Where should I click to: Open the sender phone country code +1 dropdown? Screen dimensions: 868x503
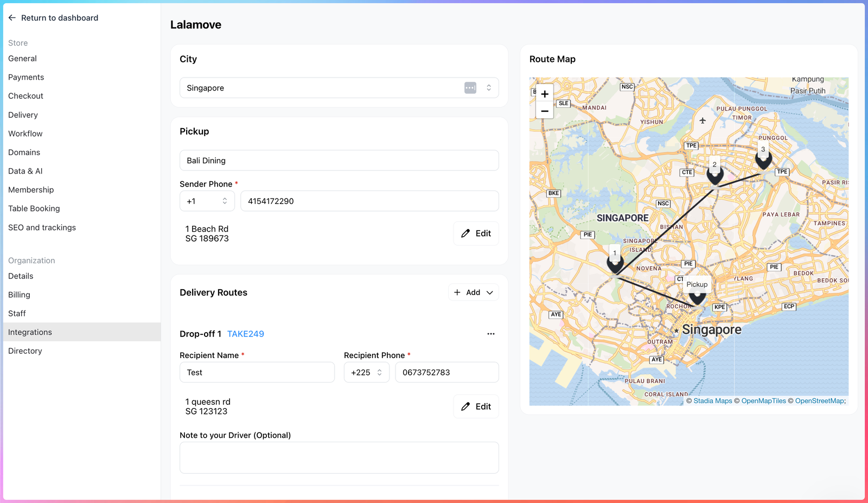(207, 201)
